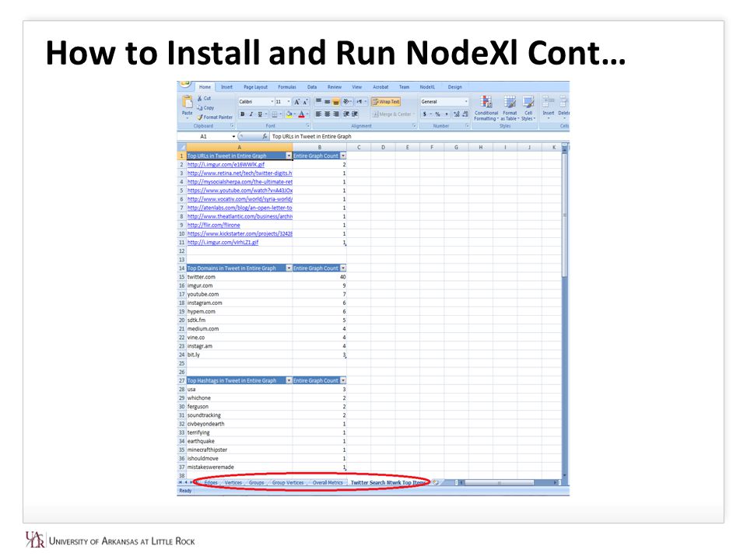Open the youtube.com watch link in row 5

(240, 191)
